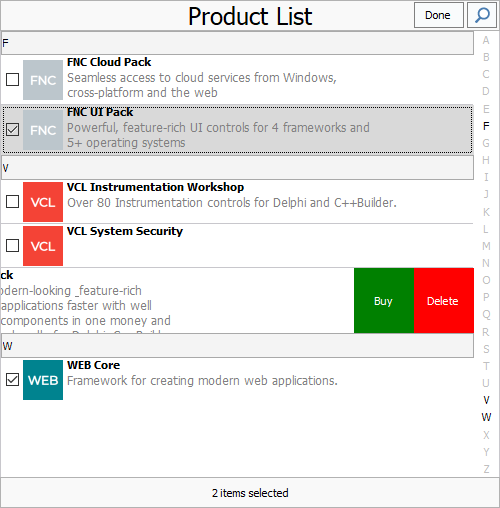Click letter A in alphabet index
500x508 pixels.
coord(486,40)
